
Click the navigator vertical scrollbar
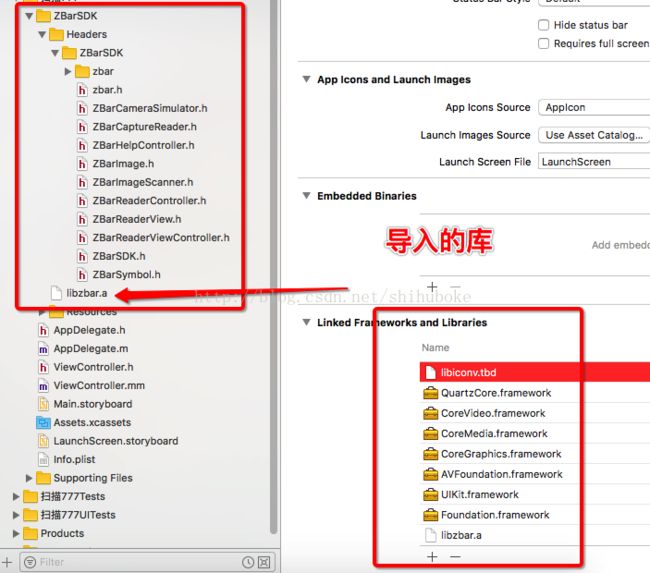[x=273, y=265]
